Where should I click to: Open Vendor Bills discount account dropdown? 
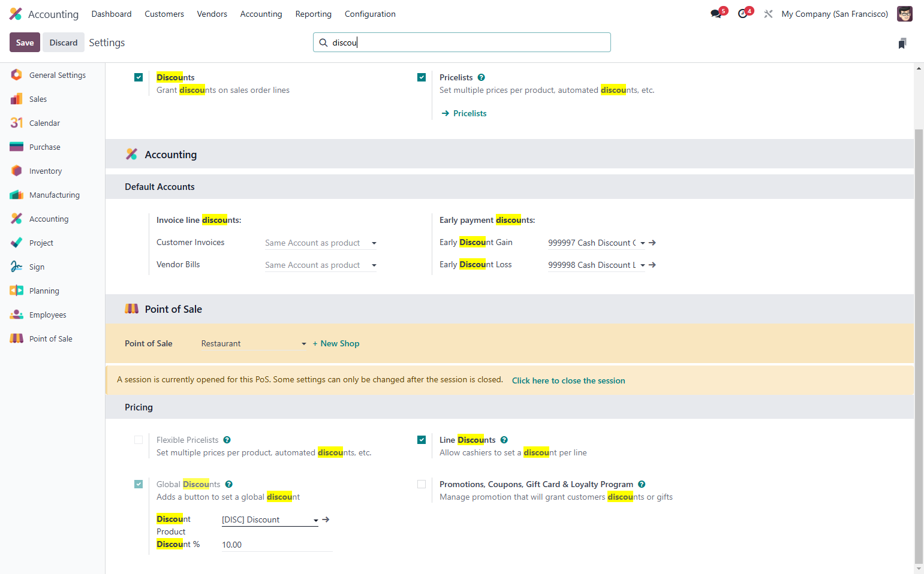(x=321, y=265)
